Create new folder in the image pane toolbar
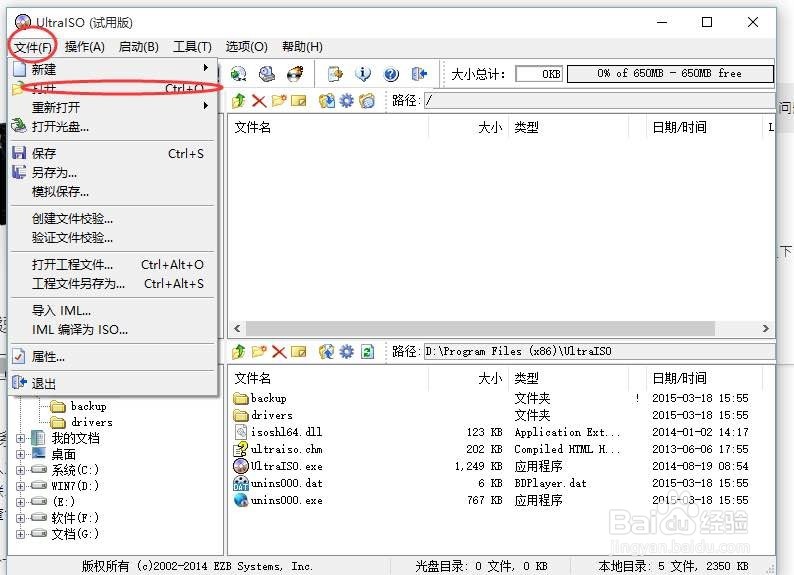The height and width of the screenshot is (575, 794). click(279, 100)
